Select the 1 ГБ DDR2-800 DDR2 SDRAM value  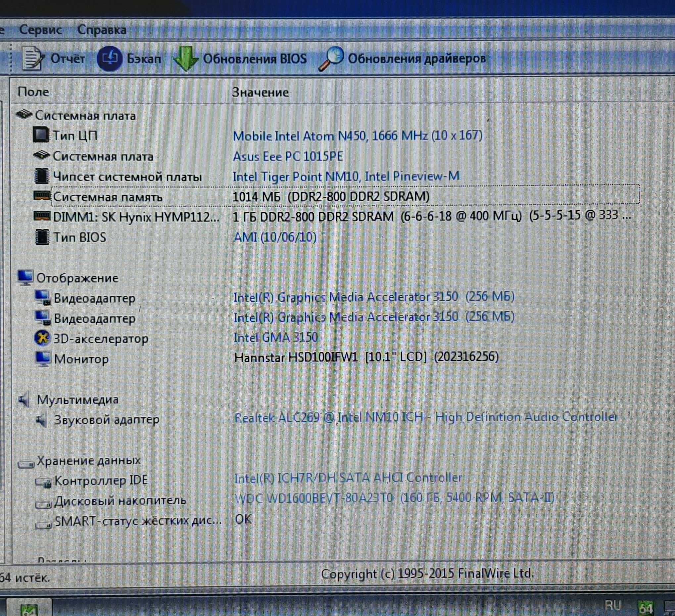point(432,216)
